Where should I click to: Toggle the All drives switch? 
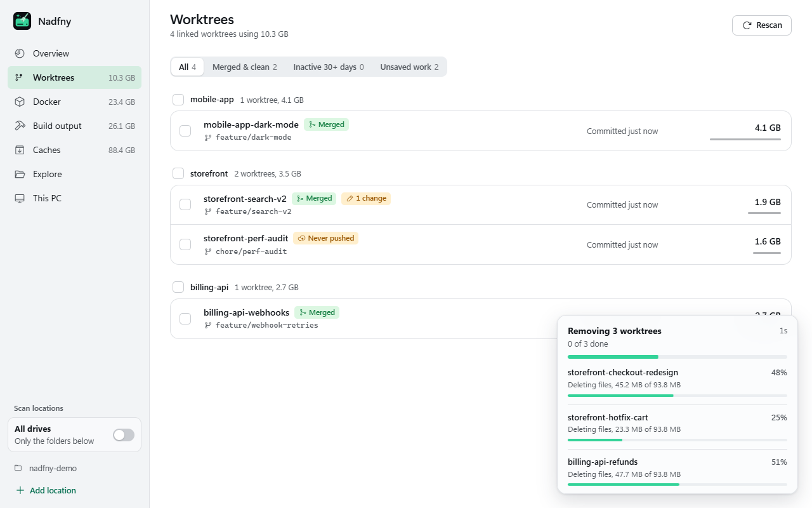click(124, 435)
